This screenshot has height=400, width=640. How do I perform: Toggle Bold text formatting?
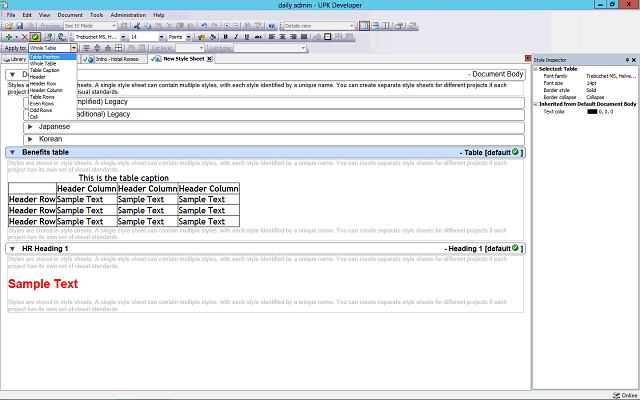[x=226, y=37]
